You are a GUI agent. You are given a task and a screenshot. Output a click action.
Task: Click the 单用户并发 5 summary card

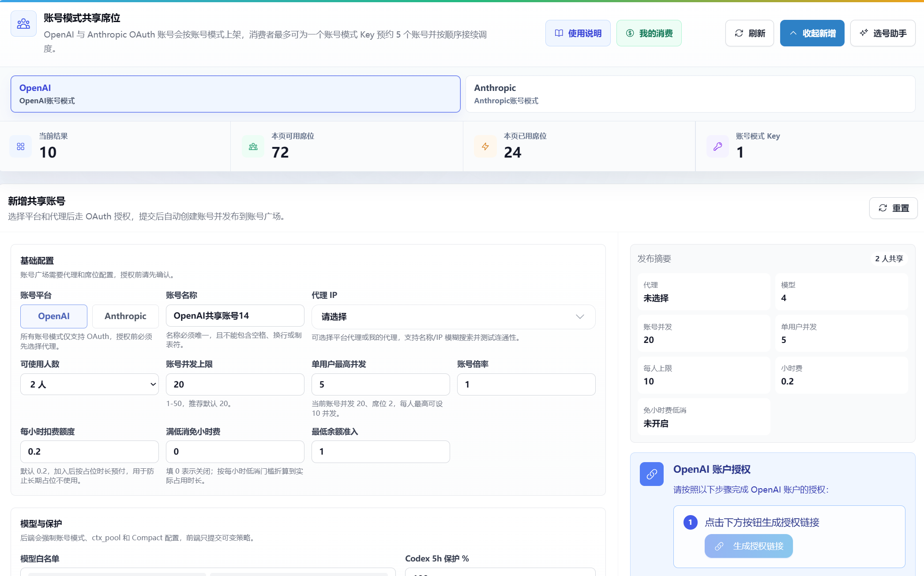[841, 333]
